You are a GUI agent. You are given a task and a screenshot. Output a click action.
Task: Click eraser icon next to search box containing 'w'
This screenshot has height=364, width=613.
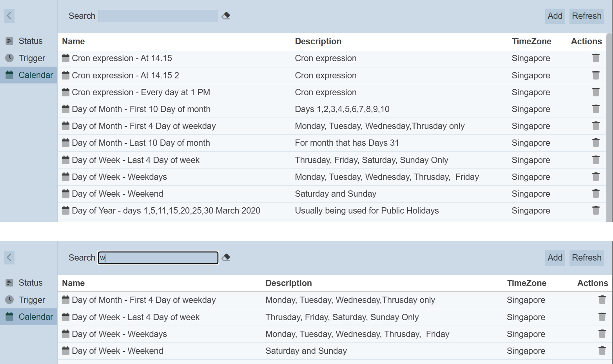coord(226,257)
